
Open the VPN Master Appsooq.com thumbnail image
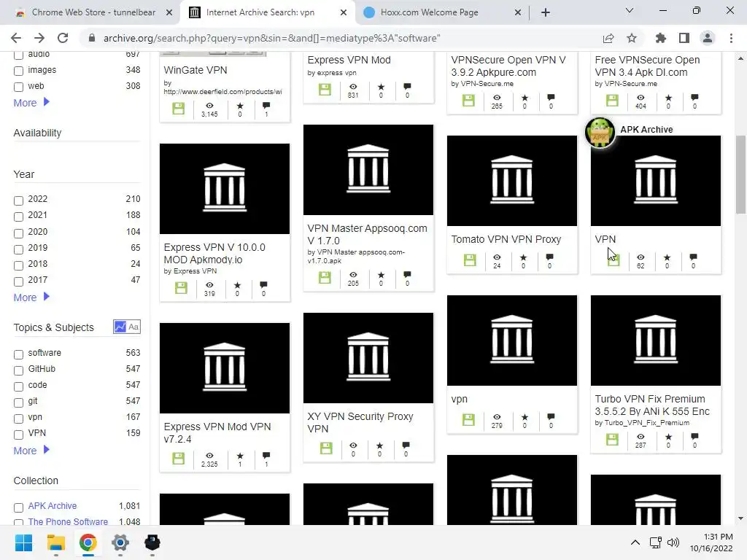click(x=368, y=169)
